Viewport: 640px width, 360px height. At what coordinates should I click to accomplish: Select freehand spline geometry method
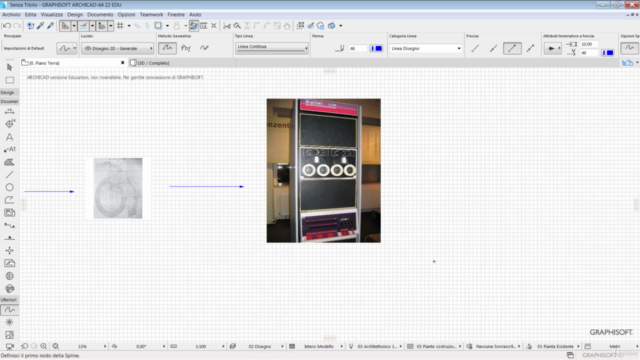[204, 48]
